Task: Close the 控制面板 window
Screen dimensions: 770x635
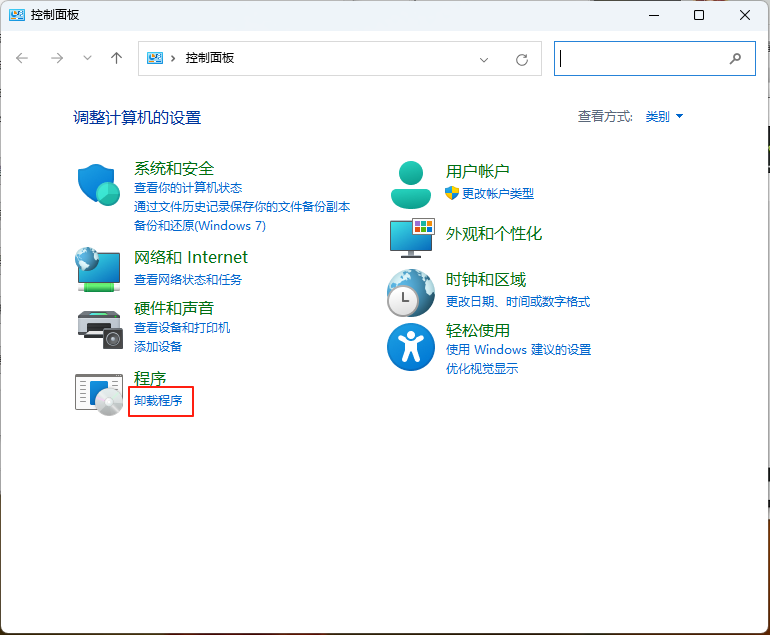Action: pyautogui.click(x=744, y=15)
